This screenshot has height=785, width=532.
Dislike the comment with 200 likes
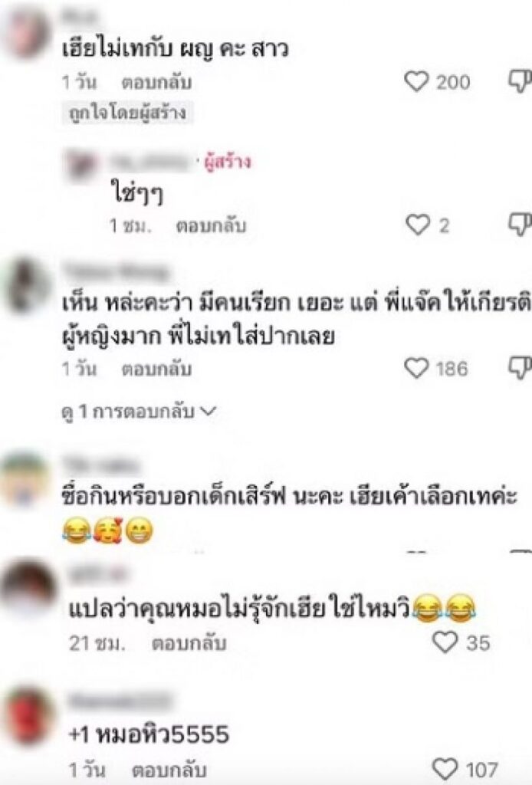pos(521,81)
